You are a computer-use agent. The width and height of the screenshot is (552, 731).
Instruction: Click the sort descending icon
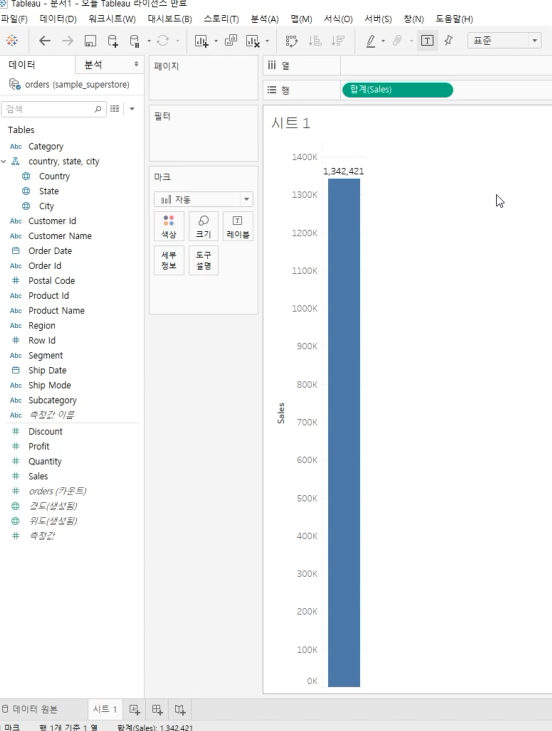click(x=338, y=41)
